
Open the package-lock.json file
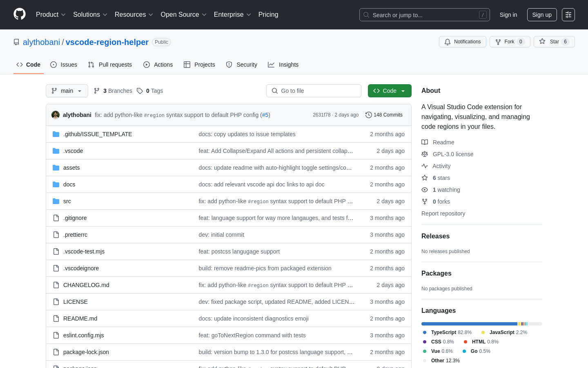click(x=86, y=352)
